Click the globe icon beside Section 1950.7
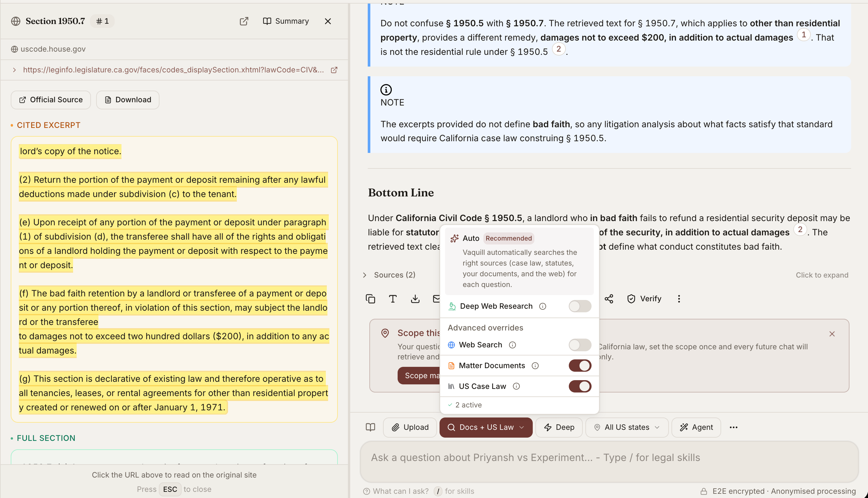The image size is (868, 498). click(16, 21)
